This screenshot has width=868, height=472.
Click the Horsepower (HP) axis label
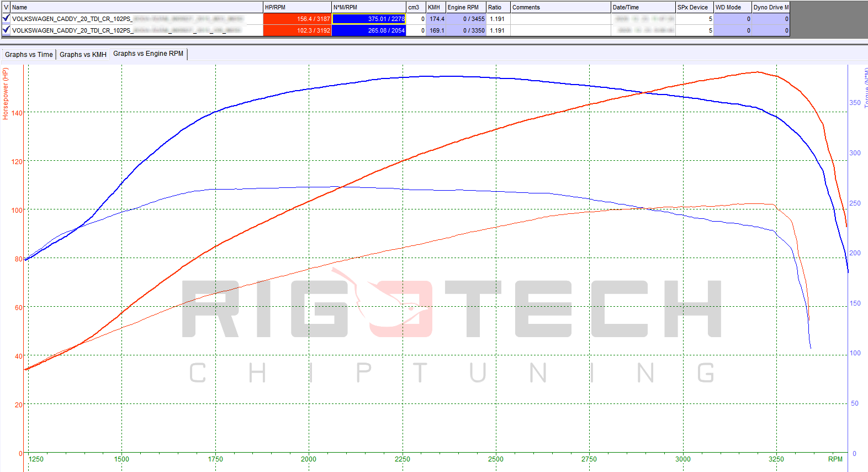pos(6,93)
